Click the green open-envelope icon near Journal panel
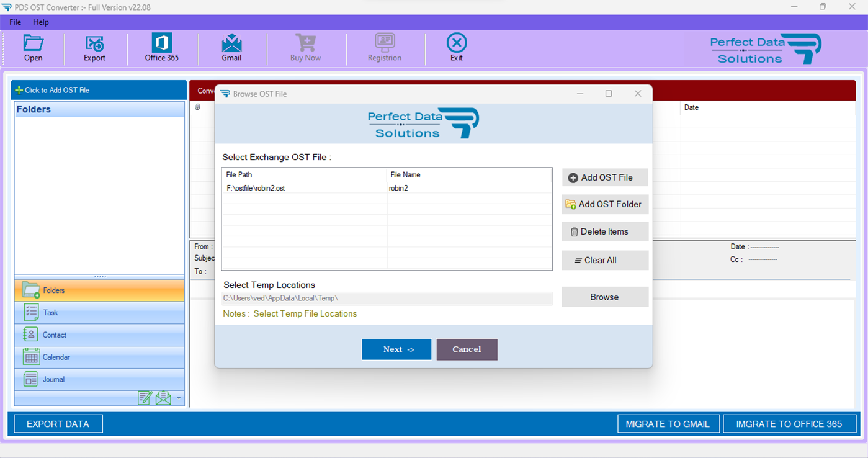Viewport: 868px width, 458px height. 163,399
